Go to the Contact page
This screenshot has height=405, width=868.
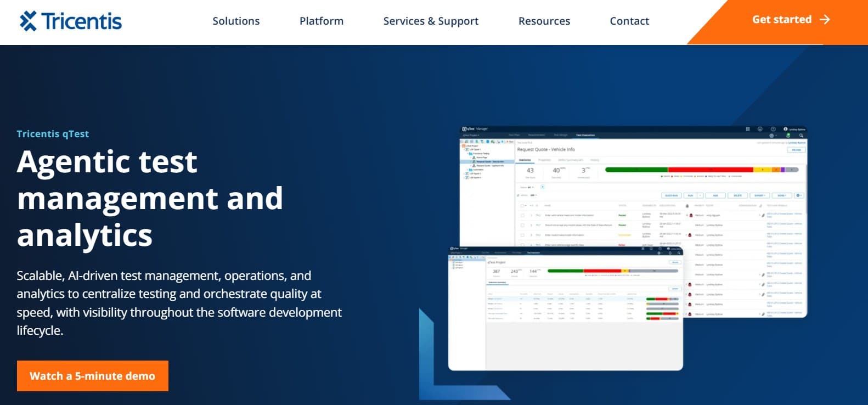[629, 21]
